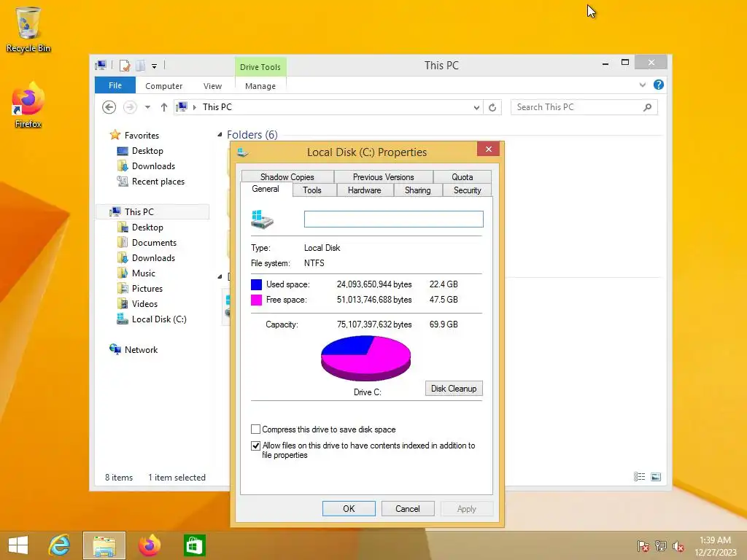Switch to the Previous Versions tab

tap(384, 176)
